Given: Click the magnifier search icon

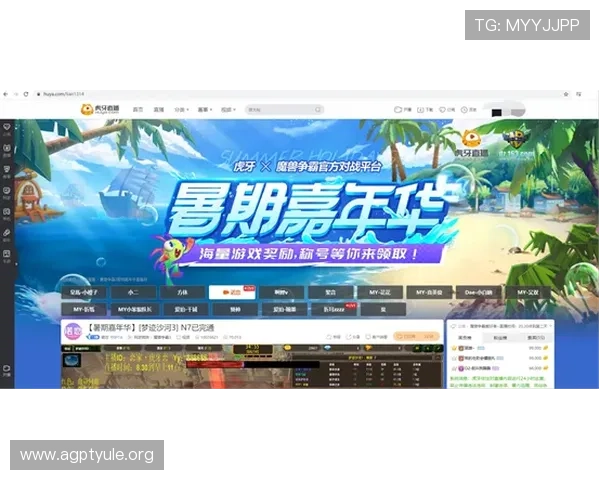Looking at the screenshot, I should [318, 110].
